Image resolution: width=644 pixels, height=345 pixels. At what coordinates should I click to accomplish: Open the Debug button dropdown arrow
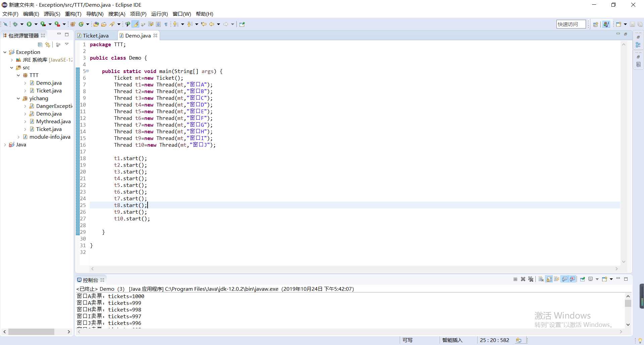[x=22, y=24]
